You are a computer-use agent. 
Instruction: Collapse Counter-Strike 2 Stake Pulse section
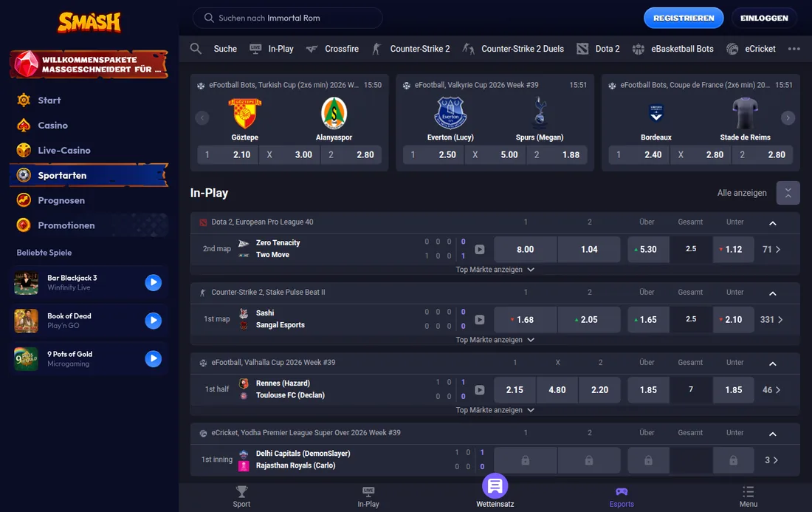(773, 293)
